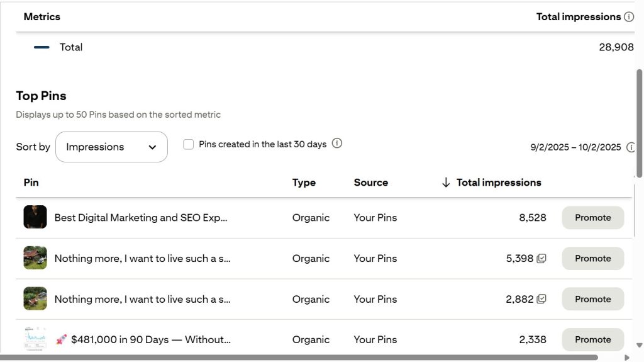Click the vertical scrollbar thumb

[x=639, y=123]
